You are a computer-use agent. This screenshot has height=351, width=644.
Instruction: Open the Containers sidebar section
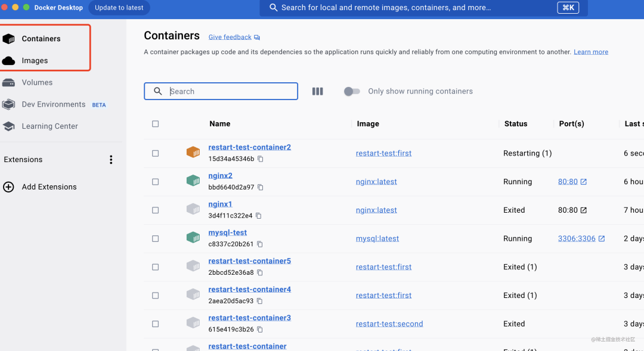[41, 39]
